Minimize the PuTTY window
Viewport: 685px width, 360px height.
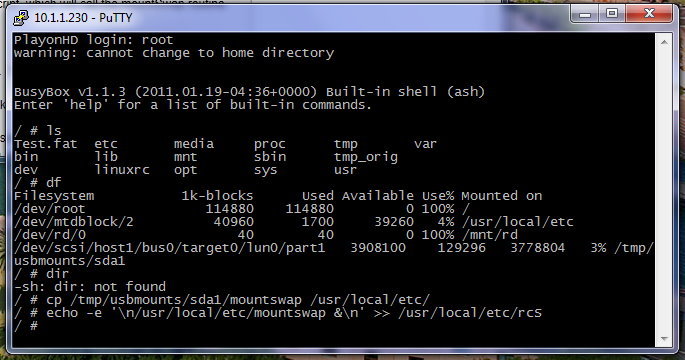point(585,15)
